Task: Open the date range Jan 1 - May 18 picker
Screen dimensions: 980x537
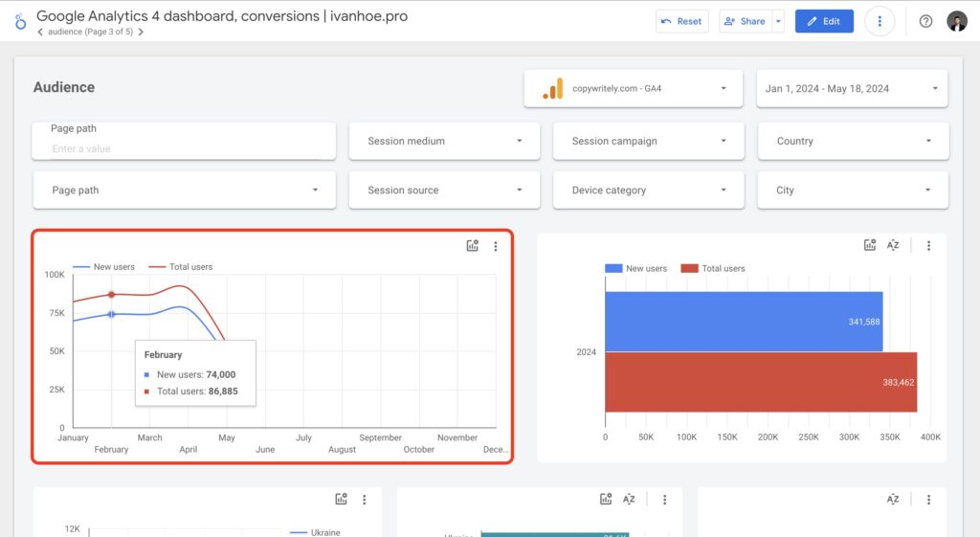Action: [852, 88]
